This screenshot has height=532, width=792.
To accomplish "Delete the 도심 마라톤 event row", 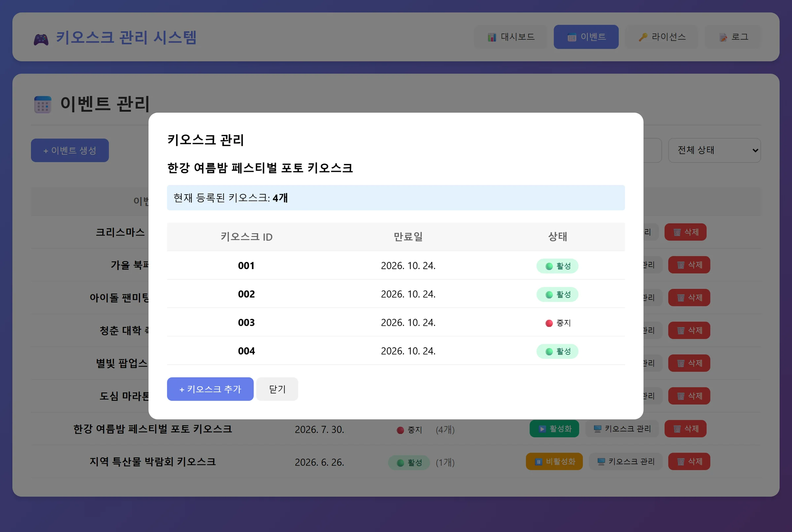I will pos(689,396).
